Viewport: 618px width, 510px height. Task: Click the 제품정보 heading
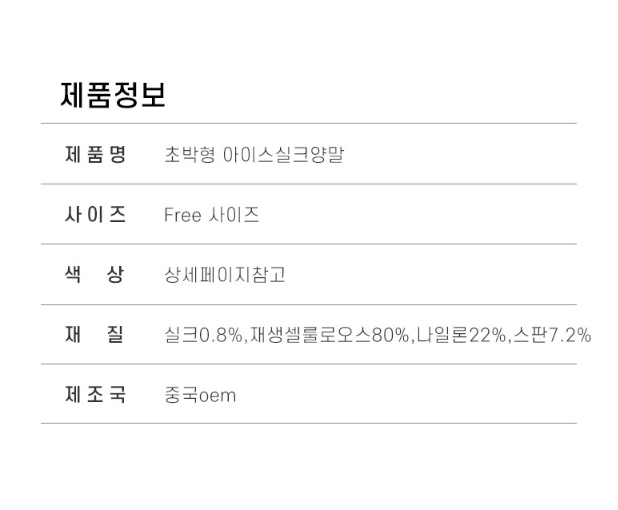click(x=113, y=95)
